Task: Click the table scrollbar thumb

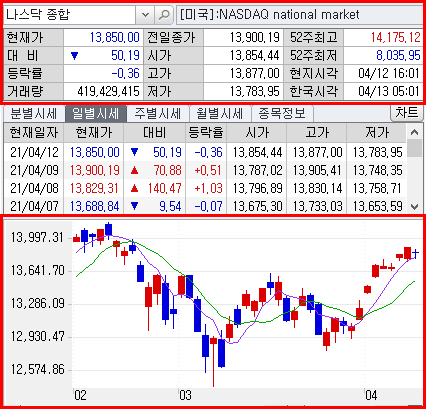Action: pyautogui.click(x=414, y=148)
